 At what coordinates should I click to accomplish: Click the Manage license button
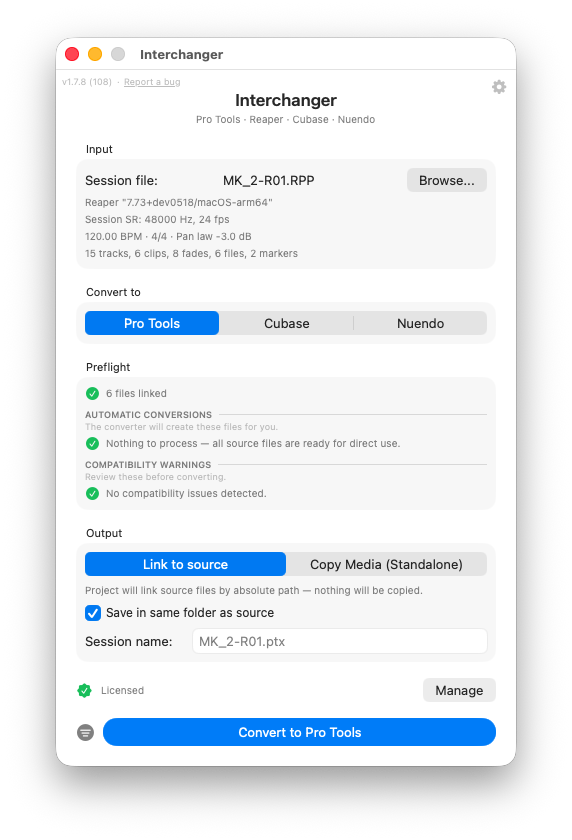click(x=459, y=690)
